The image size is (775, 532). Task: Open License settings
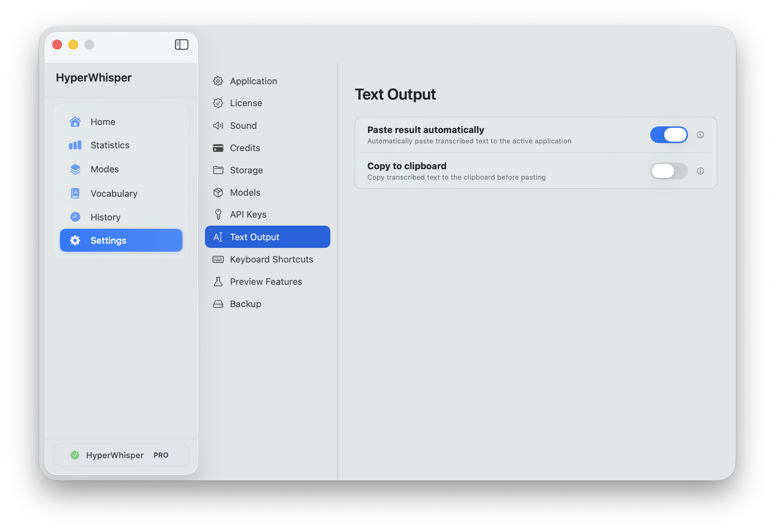[268, 103]
